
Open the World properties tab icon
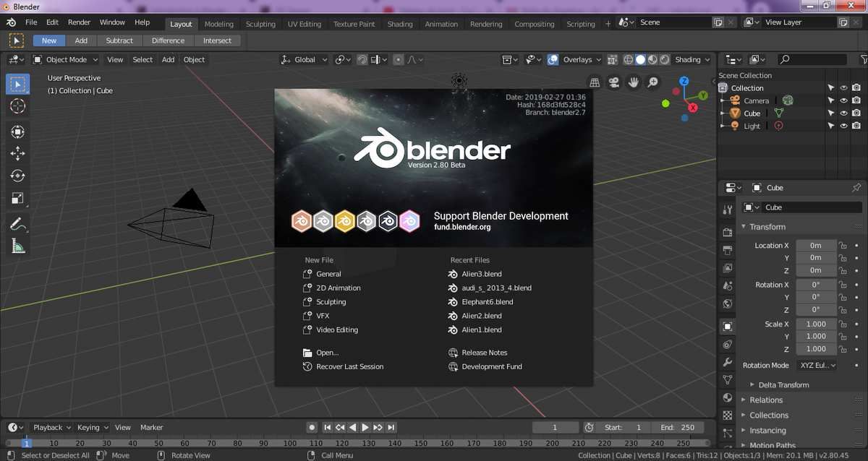coord(728,303)
